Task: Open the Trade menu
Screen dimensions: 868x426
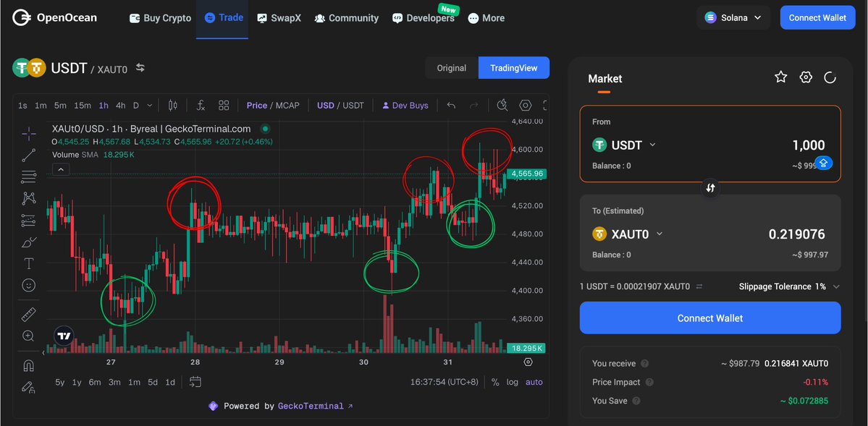Action: pos(224,17)
